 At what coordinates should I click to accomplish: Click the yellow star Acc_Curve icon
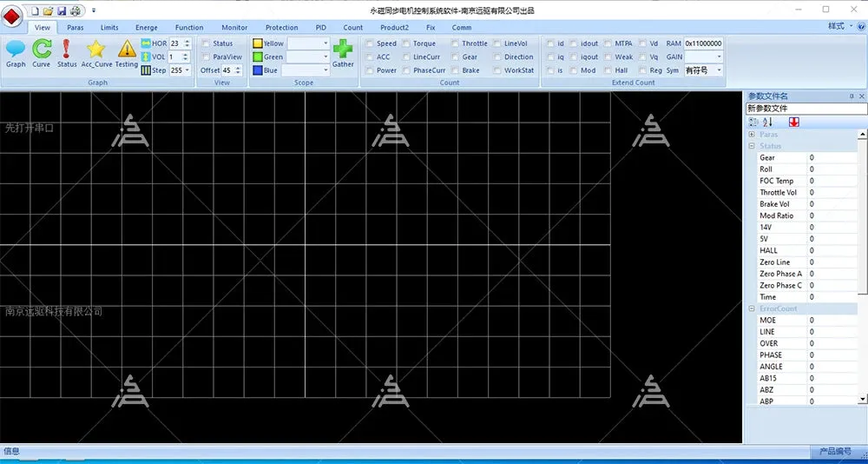pyautogui.click(x=95, y=50)
